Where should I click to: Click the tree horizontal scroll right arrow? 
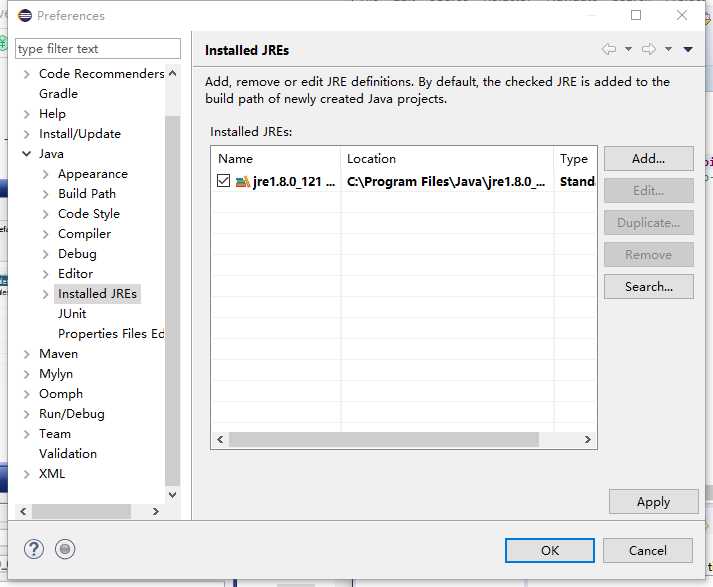click(x=156, y=512)
